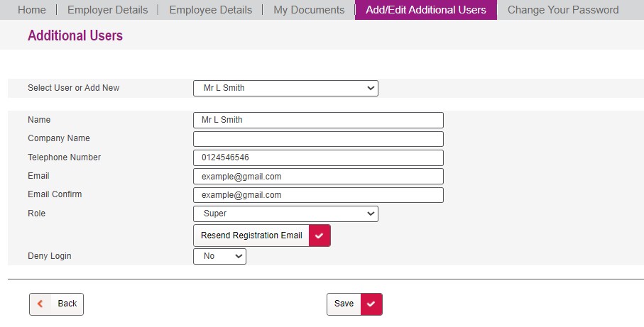Viewport: 644px width, 327px height.
Task: Click the Resend Registration Email button
Action: [x=251, y=235]
